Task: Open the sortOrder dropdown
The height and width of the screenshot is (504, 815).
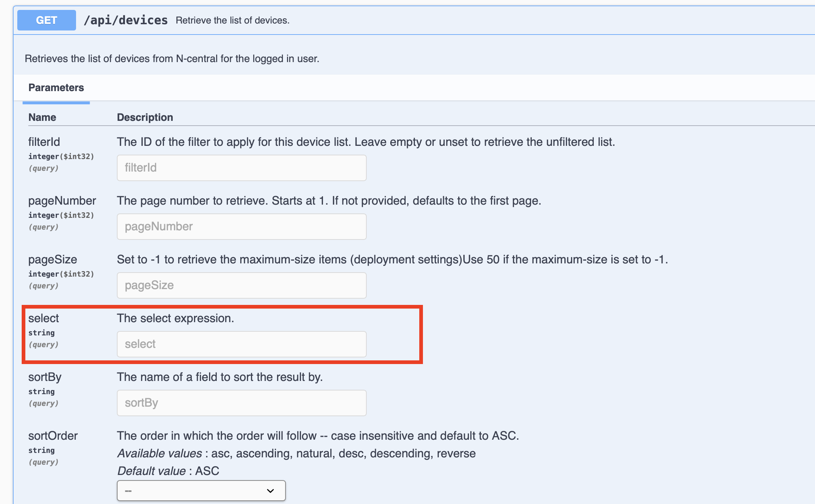Action: click(x=201, y=491)
